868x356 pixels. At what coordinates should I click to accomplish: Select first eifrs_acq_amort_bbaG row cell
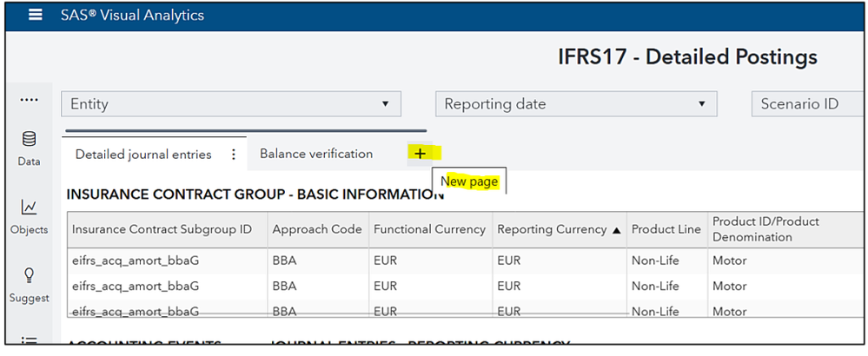[136, 260]
